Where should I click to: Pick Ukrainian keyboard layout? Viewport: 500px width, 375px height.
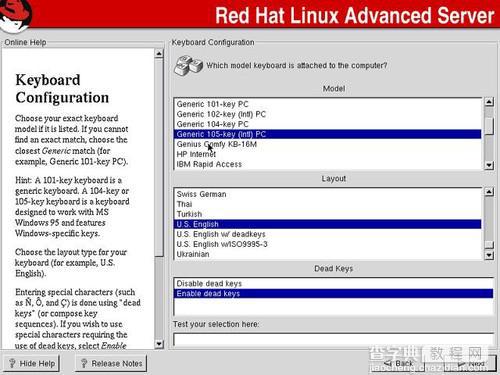[x=327, y=254]
